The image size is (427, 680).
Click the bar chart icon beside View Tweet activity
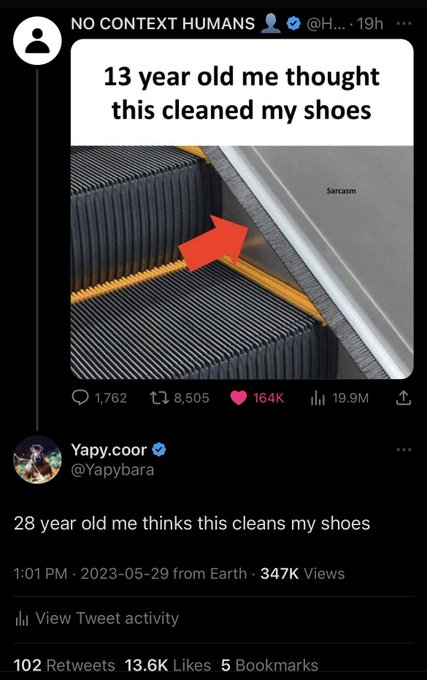click(22, 618)
